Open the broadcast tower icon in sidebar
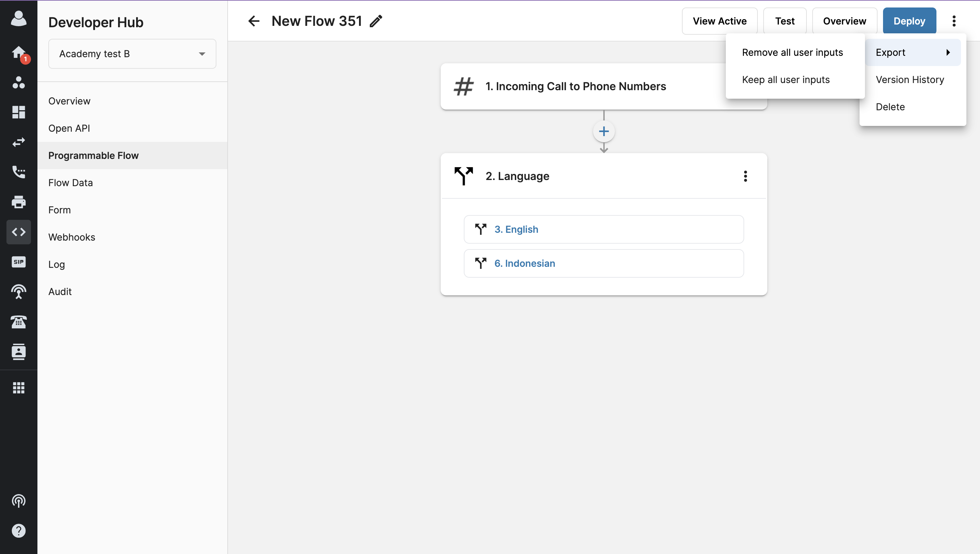Viewport: 980px width, 554px height. 18,291
